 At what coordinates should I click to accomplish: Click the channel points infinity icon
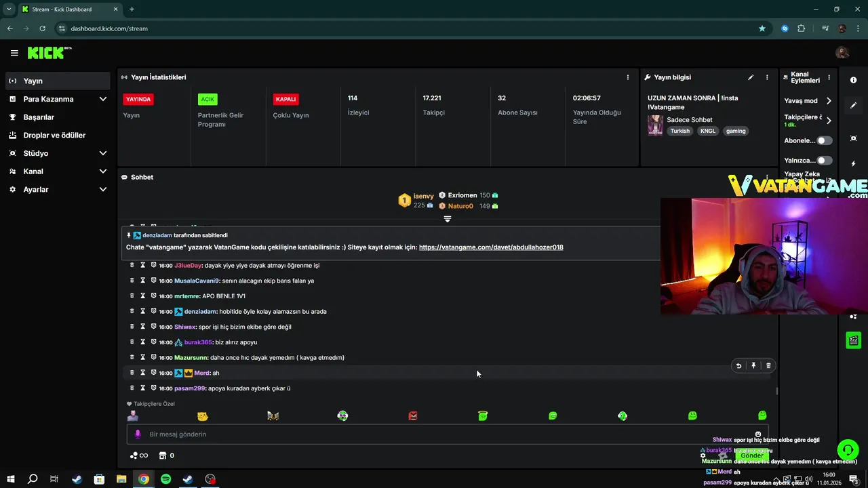tap(138, 455)
